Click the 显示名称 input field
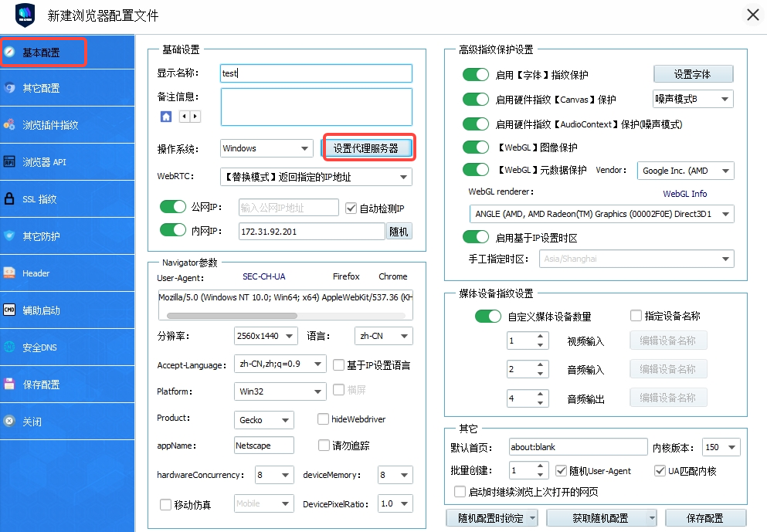 317,73
